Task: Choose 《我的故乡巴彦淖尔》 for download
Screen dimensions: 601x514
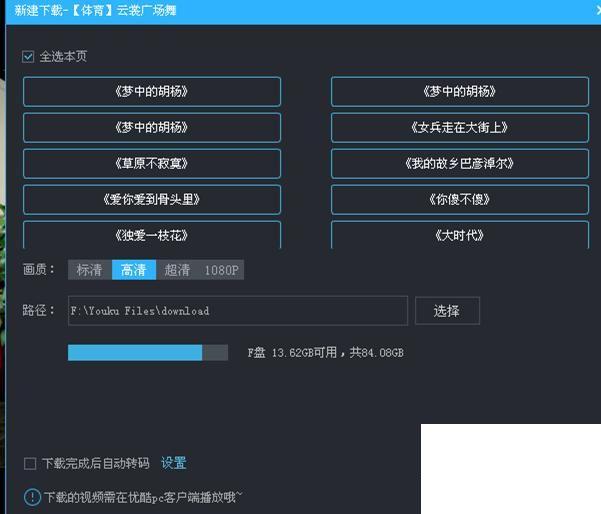Action: click(459, 163)
